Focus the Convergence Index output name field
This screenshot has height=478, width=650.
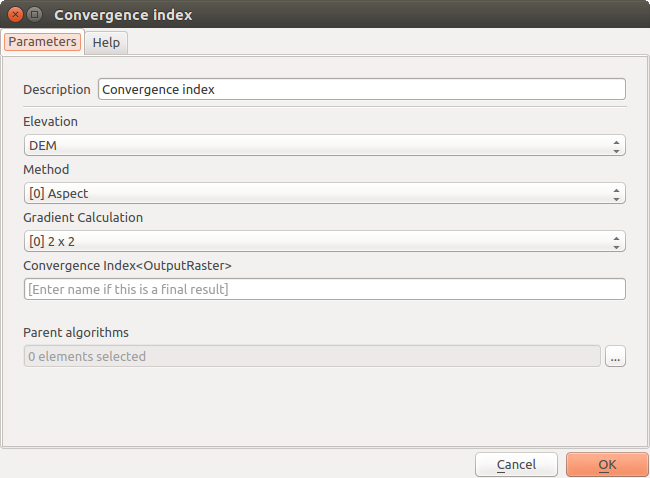(x=324, y=289)
